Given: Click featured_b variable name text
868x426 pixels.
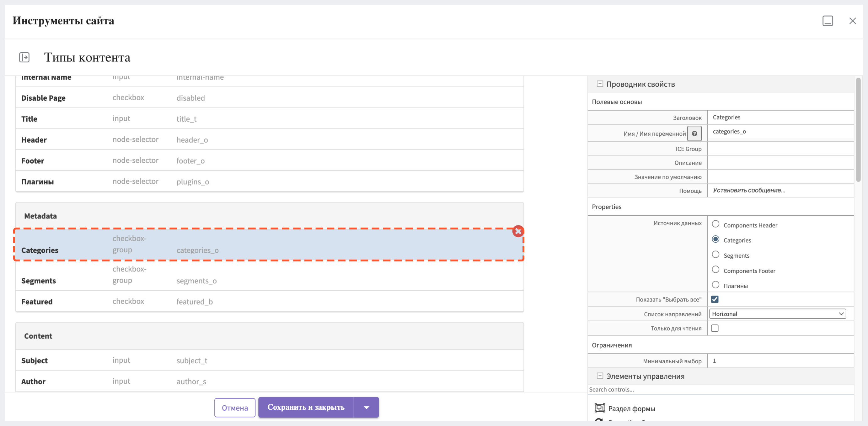Looking at the screenshot, I should click(x=195, y=302).
